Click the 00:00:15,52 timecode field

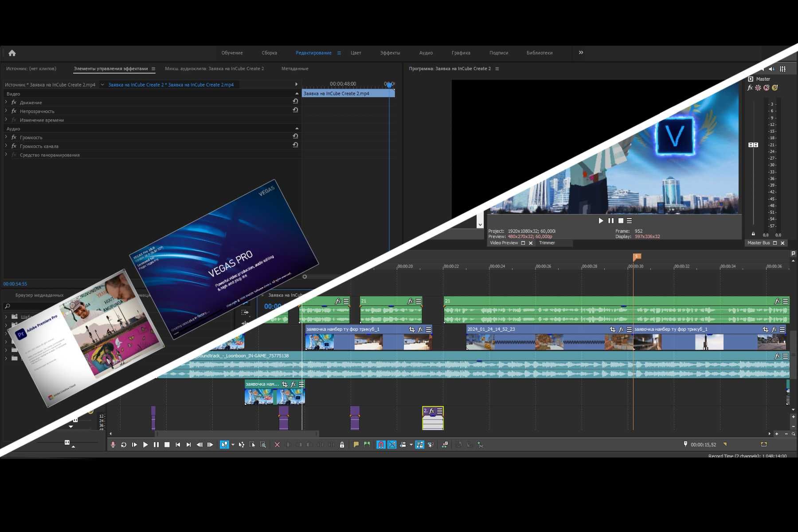[x=703, y=445]
